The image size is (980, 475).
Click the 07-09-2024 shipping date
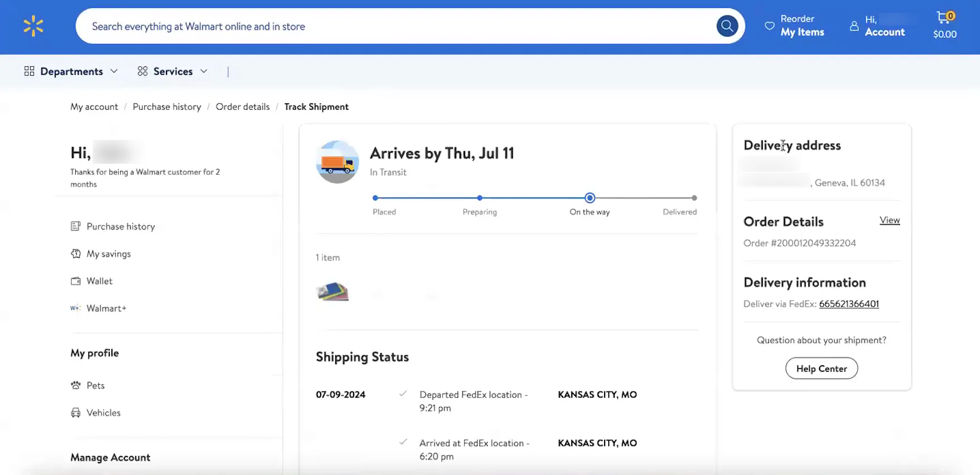pos(341,394)
